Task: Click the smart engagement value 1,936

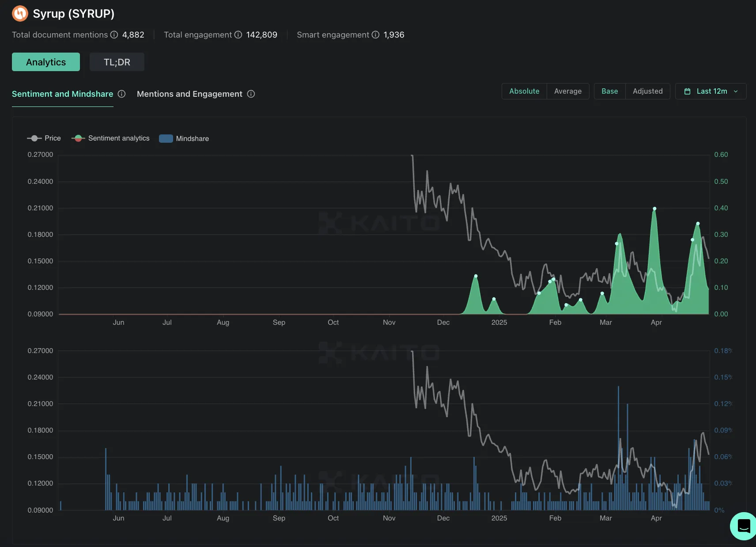Action: pos(393,34)
